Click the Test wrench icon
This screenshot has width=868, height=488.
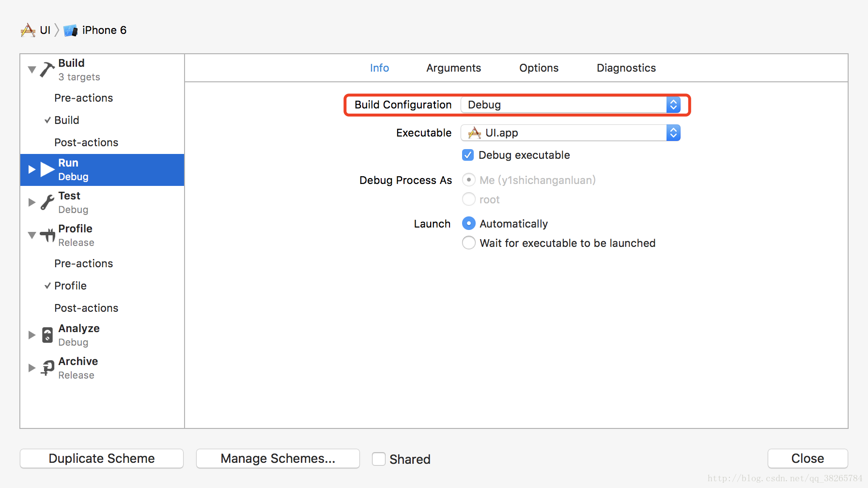[x=47, y=202]
